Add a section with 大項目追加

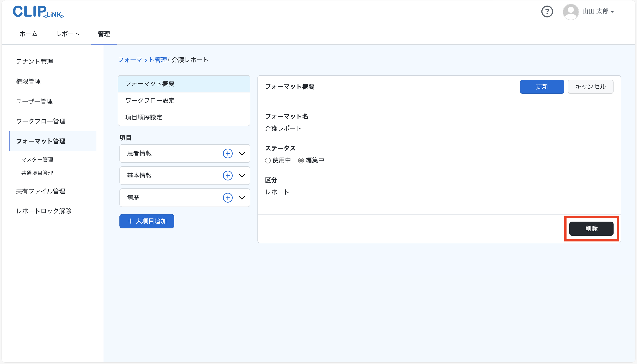pos(147,221)
